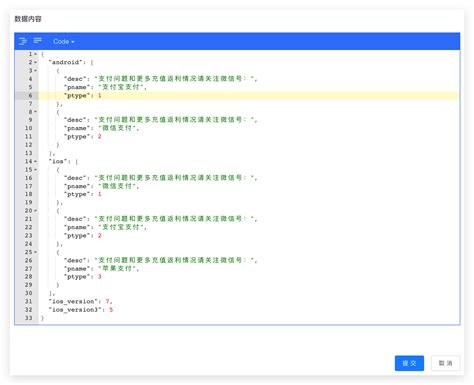The width and height of the screenshot is (474, 385).
Task: Click the 数据内容 heading label
Action: 28,19
